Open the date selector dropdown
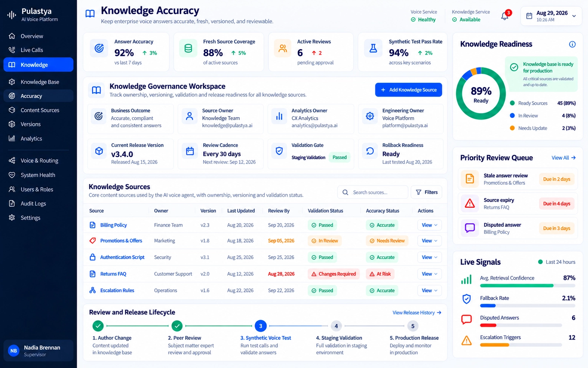The width and height of the screenshot is (588, 368). pos(551,16)
